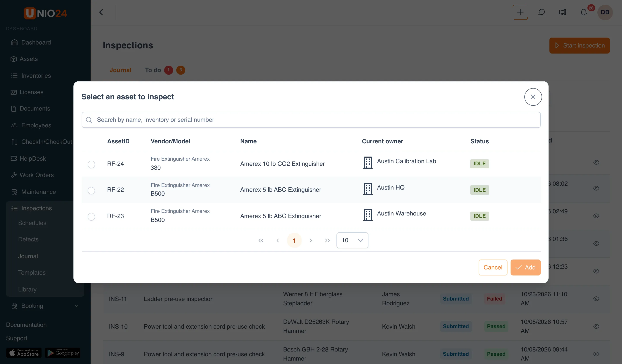The width and height of the screenshot is (622, 364).
Task: Go to the last page of assets
Action: click(327, 240)
